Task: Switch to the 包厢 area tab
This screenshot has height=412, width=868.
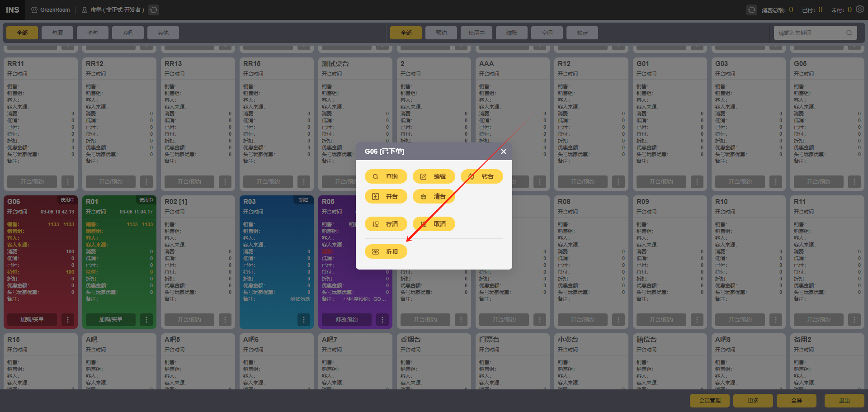Action: click(57, 33)
